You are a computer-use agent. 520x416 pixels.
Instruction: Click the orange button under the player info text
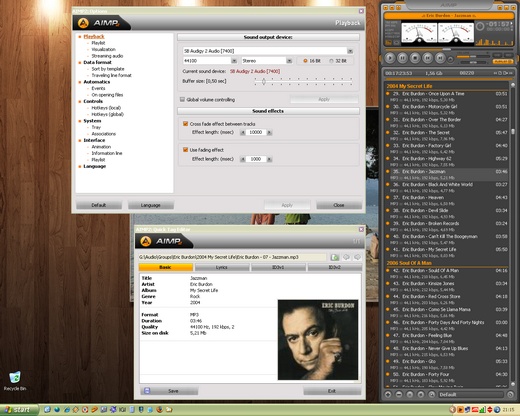(x=388, y=43)
